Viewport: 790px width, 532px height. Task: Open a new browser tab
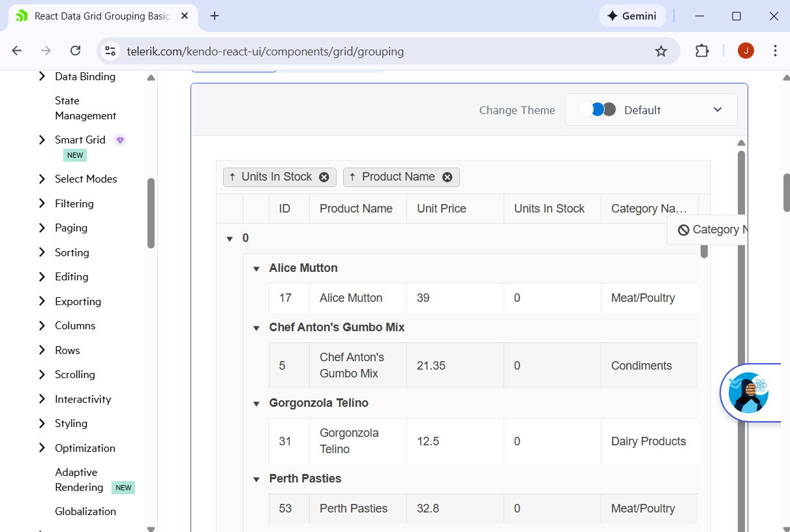215,16
